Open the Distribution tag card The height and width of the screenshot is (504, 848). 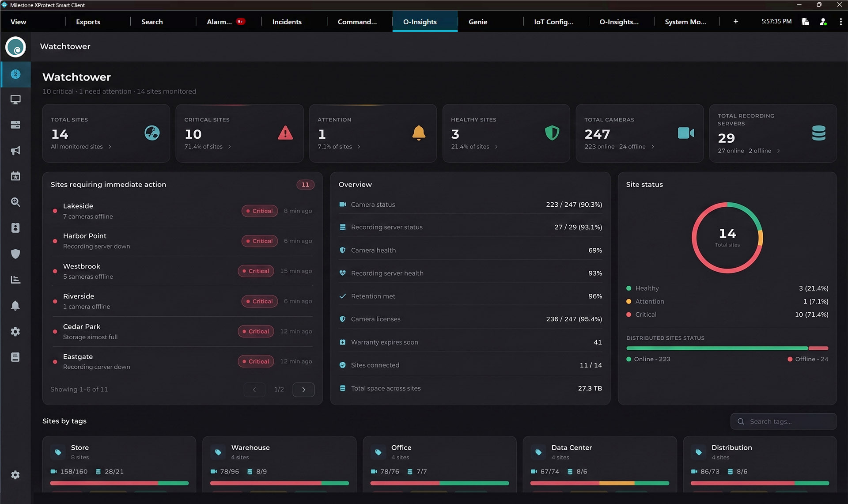(760, 464)
